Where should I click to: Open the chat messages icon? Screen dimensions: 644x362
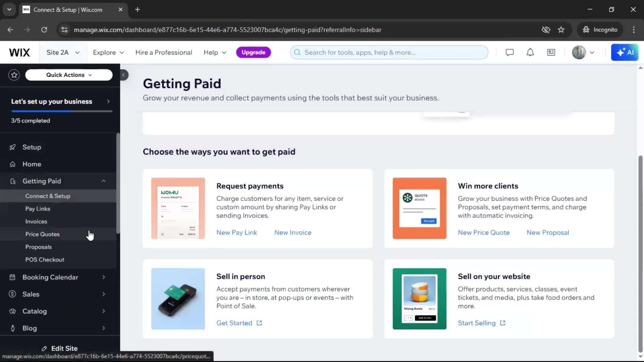(x=509, y=52)
